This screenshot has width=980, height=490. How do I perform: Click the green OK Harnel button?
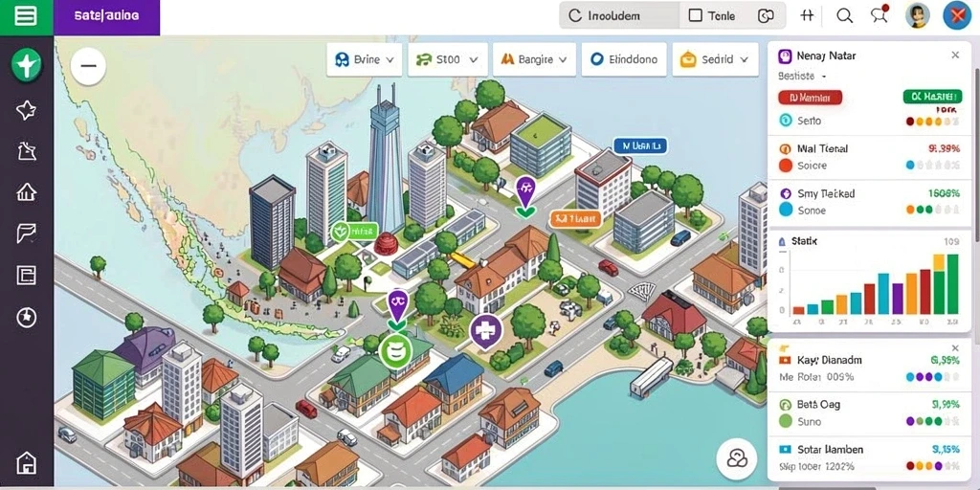(931, 97)
